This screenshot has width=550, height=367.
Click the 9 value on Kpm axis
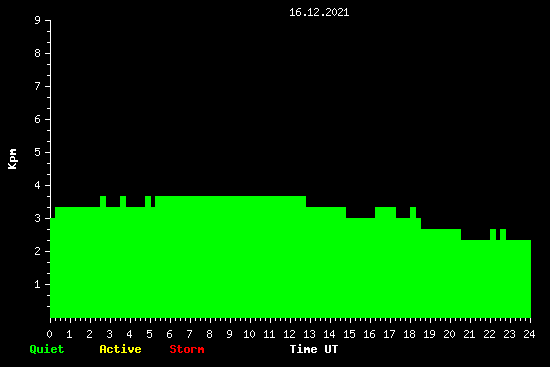(x=38, y=20)
